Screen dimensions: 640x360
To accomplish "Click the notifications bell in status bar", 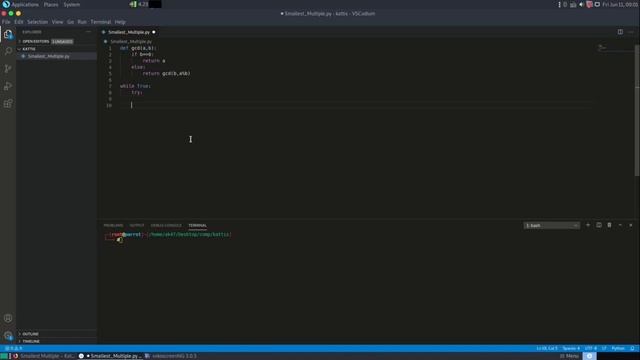I will pos(632,348).
